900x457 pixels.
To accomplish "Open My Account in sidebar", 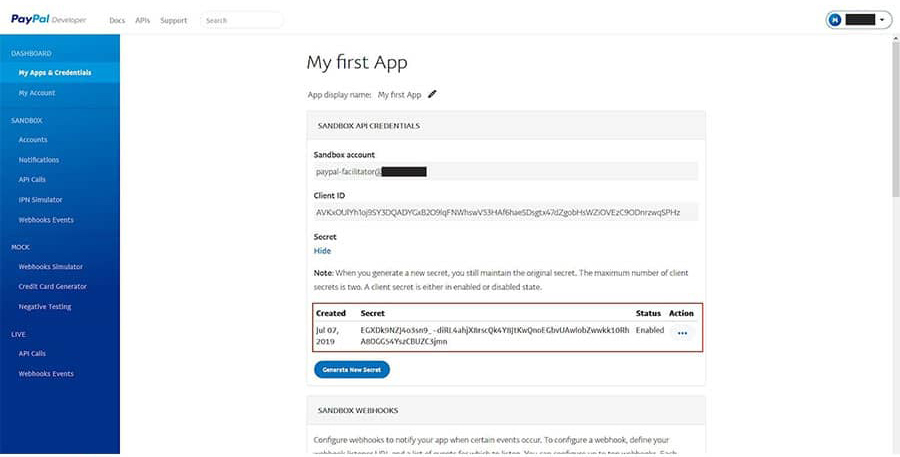I will [37, 93].
